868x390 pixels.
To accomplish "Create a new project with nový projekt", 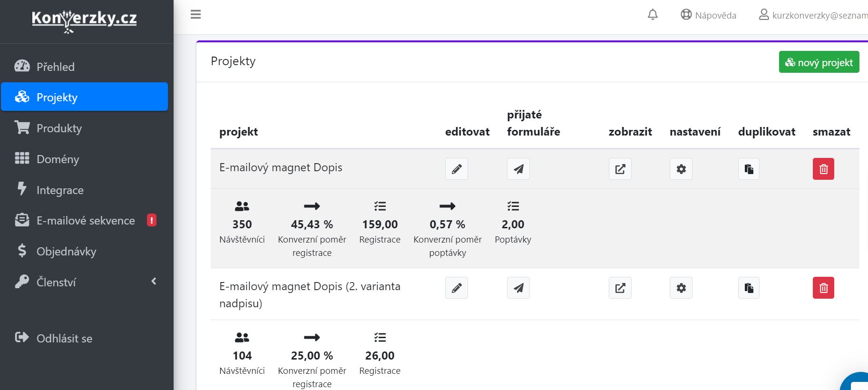I will pyautogui.click(x=819, y=62).
